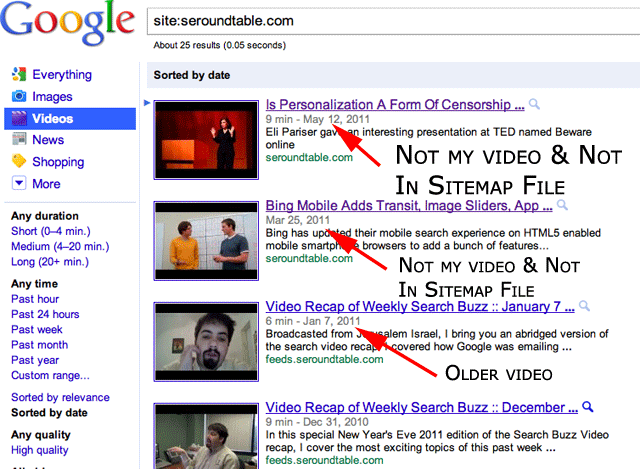This screenshot has width=640, height=469.
Task: Click feeds.seroundtable.com URL under January 7 recap
Action: [324, 359]
